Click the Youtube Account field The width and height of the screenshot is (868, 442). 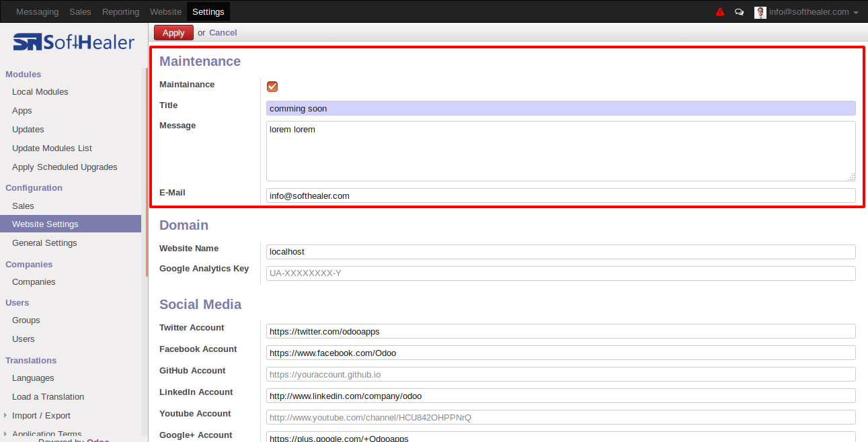tap(561, 417)
